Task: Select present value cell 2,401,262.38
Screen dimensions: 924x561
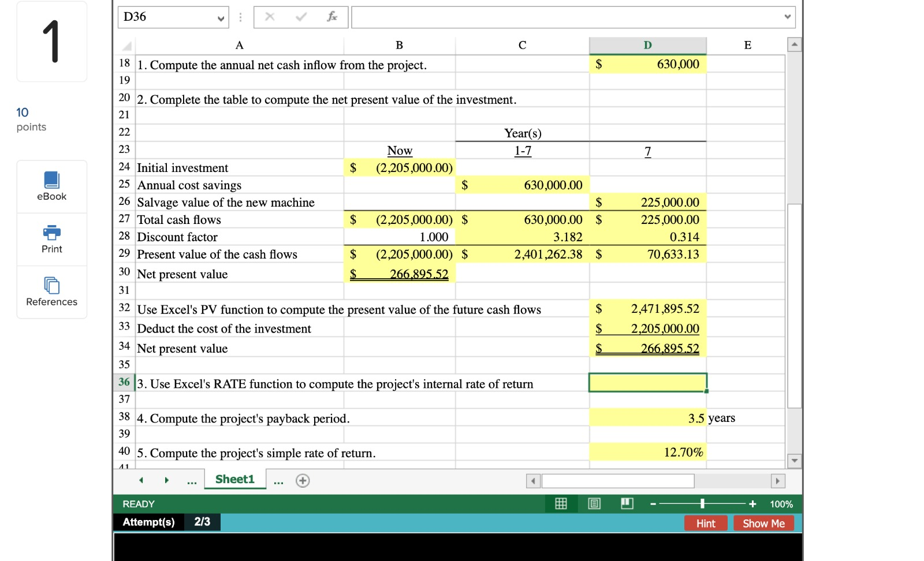Action: tap(522, 255)
